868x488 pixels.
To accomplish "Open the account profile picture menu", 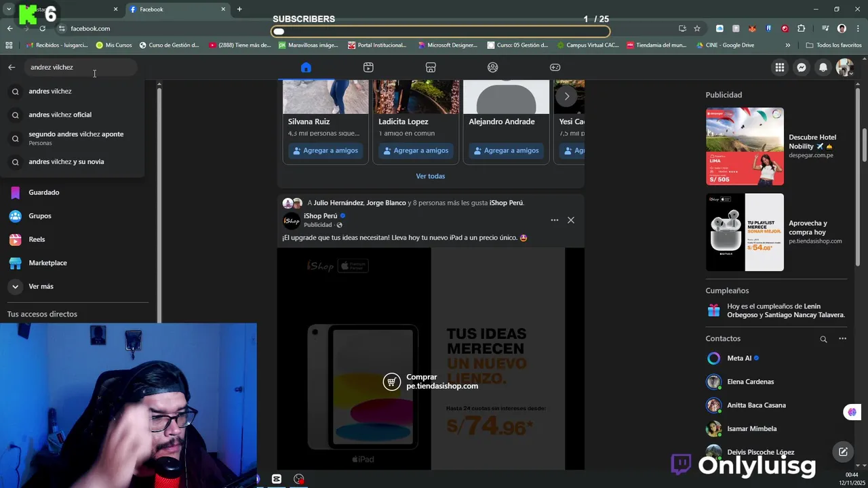I will coord(845,67).
